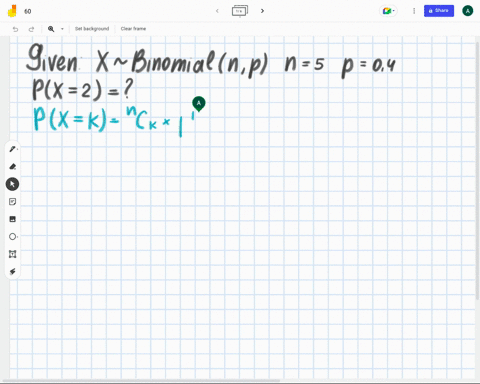
Task: Open the Jamboard home logo
Action: pyautogui.click(x=12, y=11)
